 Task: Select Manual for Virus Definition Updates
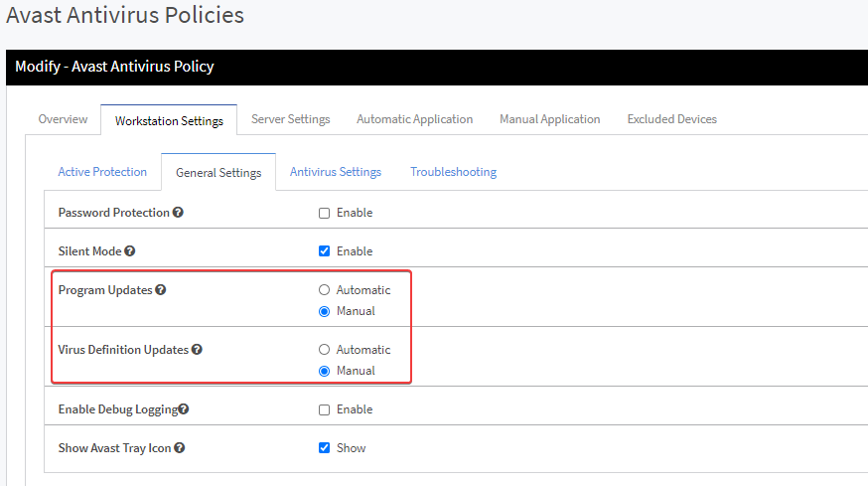click(x=325, y=371)
